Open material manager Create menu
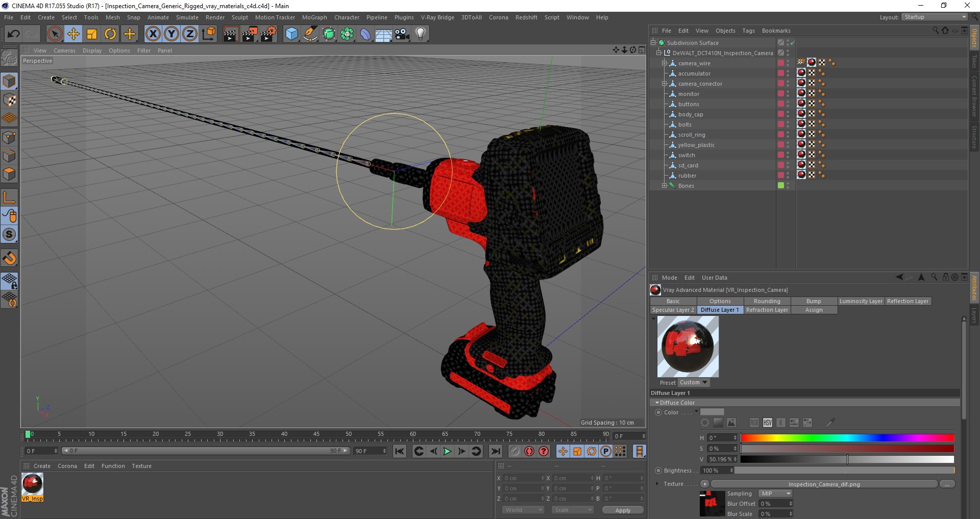980x519 pixels. coord(42,466)
